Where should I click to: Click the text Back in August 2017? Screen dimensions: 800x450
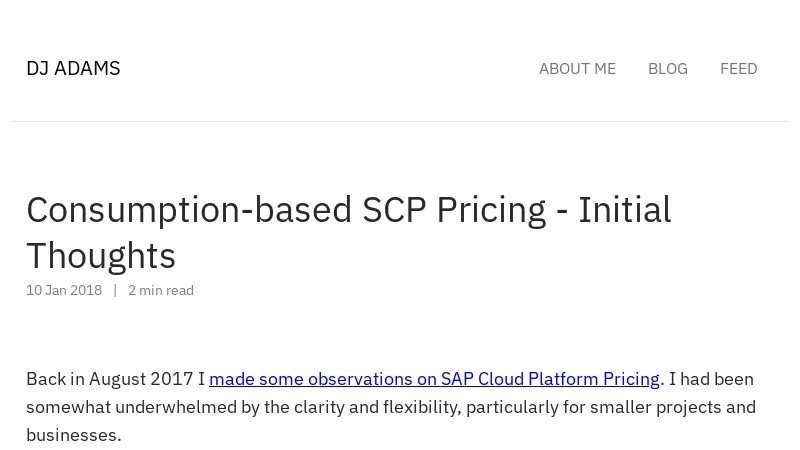coord(110,379)
